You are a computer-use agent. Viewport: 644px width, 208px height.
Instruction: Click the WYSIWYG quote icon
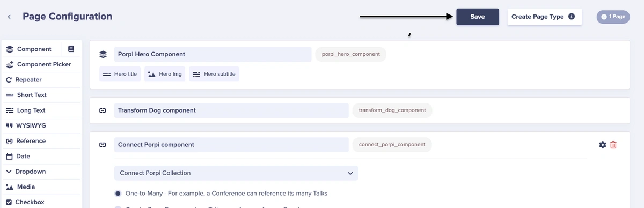[x=9, y=125]
